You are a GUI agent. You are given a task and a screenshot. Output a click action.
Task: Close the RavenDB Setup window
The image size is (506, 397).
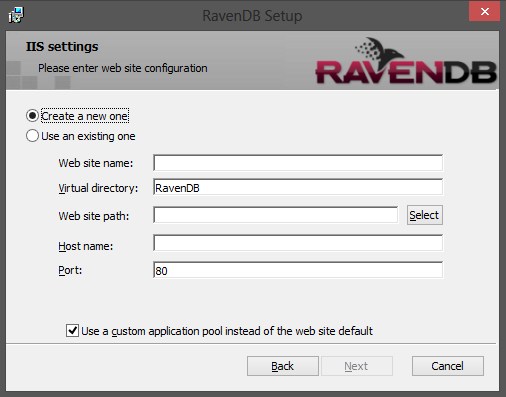(484, 11)
